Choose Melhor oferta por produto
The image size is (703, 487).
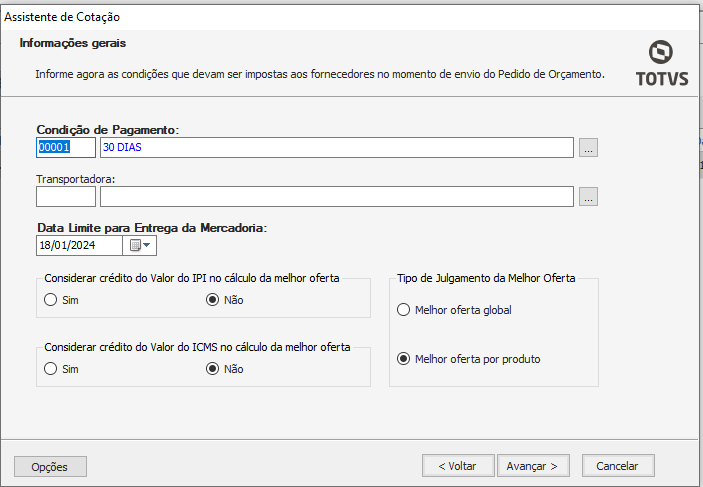coord(404,359)
